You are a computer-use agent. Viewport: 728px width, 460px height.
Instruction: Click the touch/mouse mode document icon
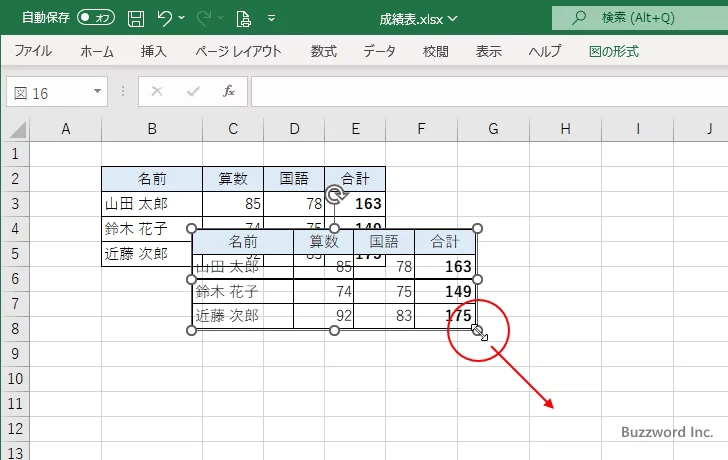(x=243, y=19)
